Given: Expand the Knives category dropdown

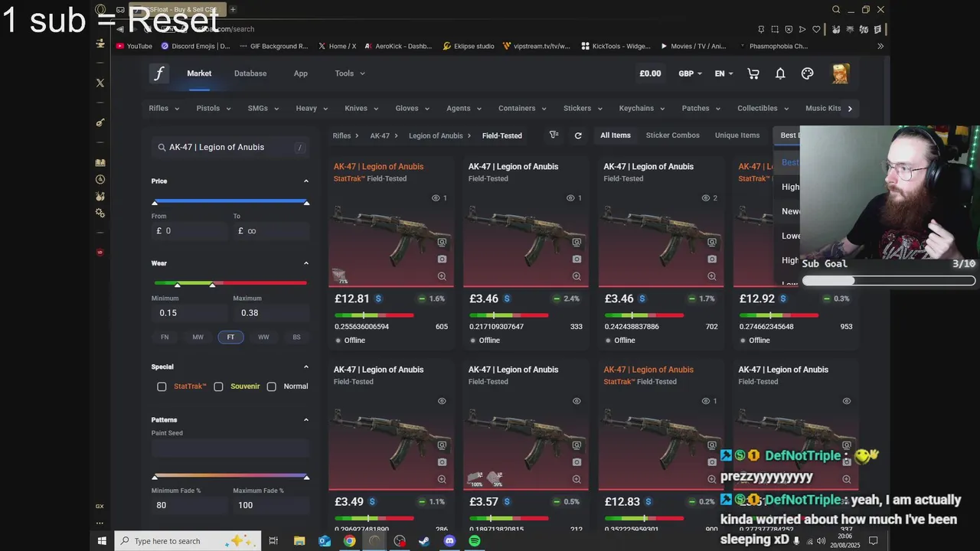Looking at the screenshot, I should pos(361,109).
